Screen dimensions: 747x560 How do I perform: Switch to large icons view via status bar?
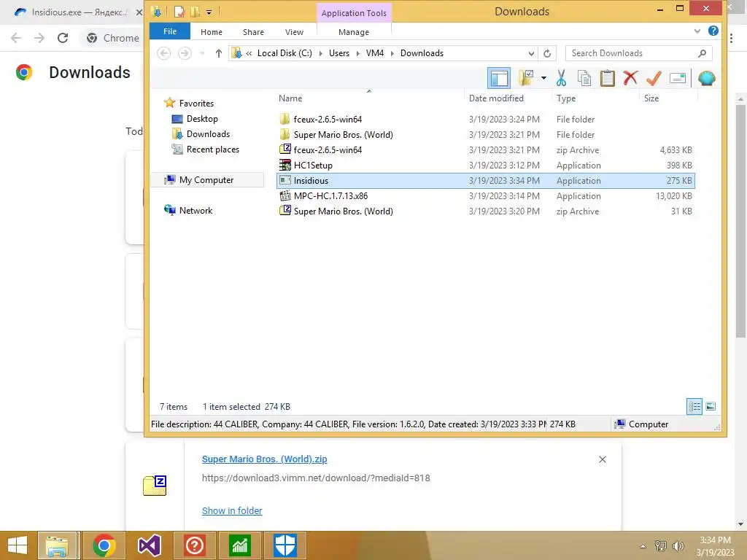(x=711, y=406)
